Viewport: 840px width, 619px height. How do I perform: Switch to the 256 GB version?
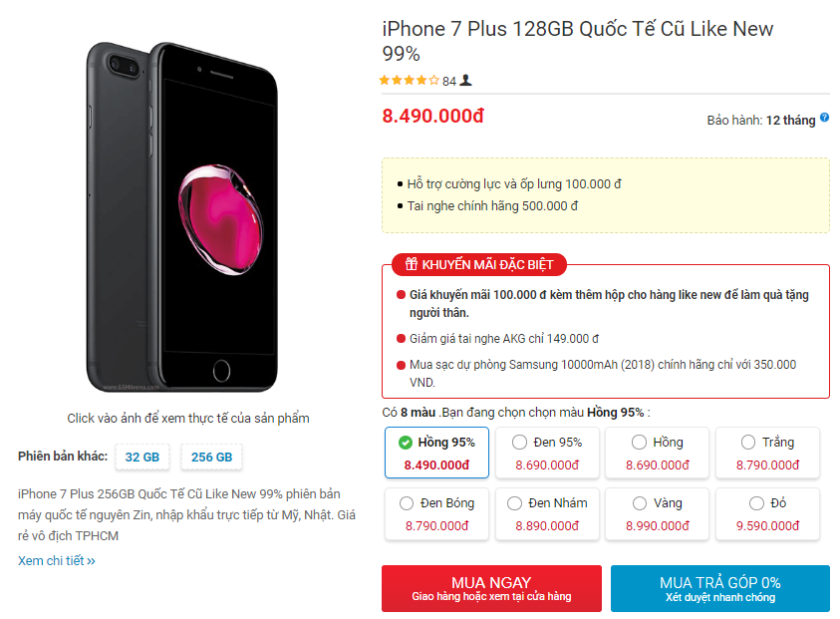[211, 458]
